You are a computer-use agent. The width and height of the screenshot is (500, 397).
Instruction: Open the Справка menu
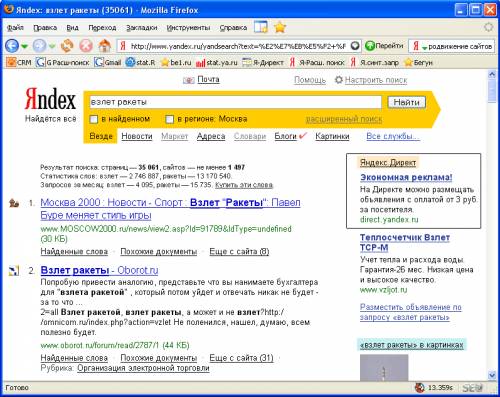pyautogui.click(x=233, y=28)
